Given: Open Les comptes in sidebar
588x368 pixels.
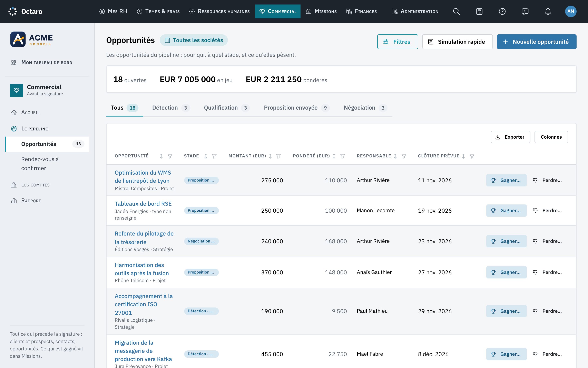Looking at the screenshot, I should pyautogui.click(x=47, y=185).
